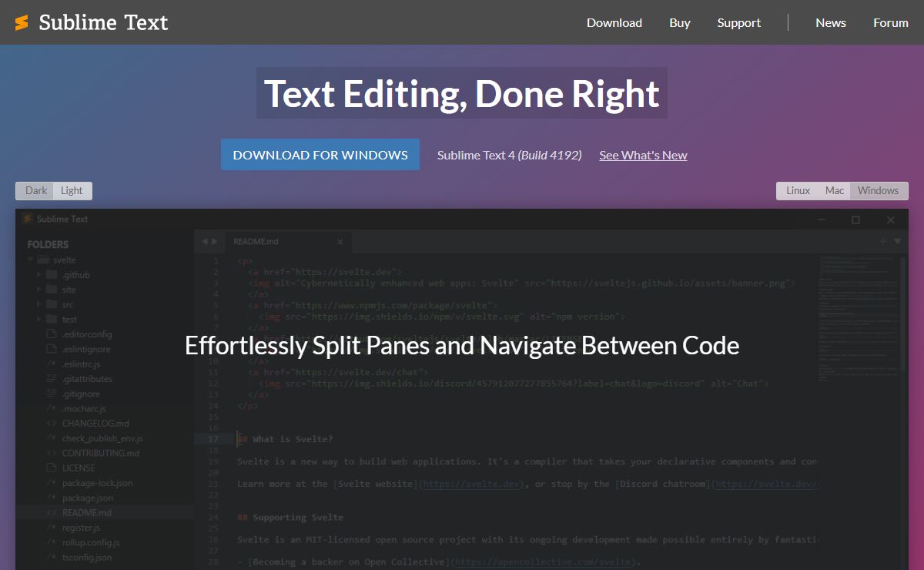Expand the site folder arrow

(38, 290)
